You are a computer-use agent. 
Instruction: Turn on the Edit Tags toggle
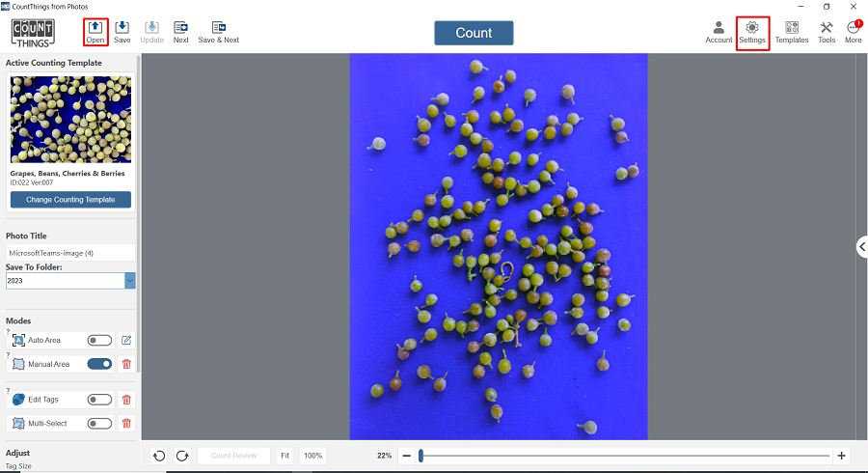click(99, 399)
